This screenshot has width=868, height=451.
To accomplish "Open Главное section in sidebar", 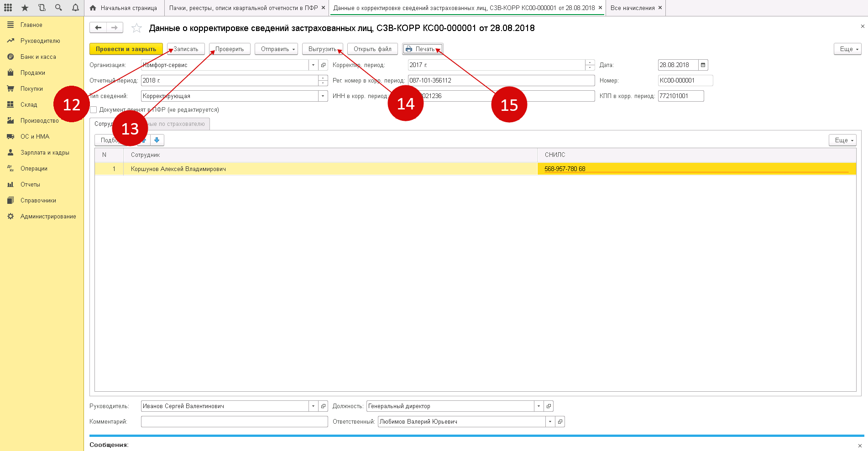I will click(31, 25).
